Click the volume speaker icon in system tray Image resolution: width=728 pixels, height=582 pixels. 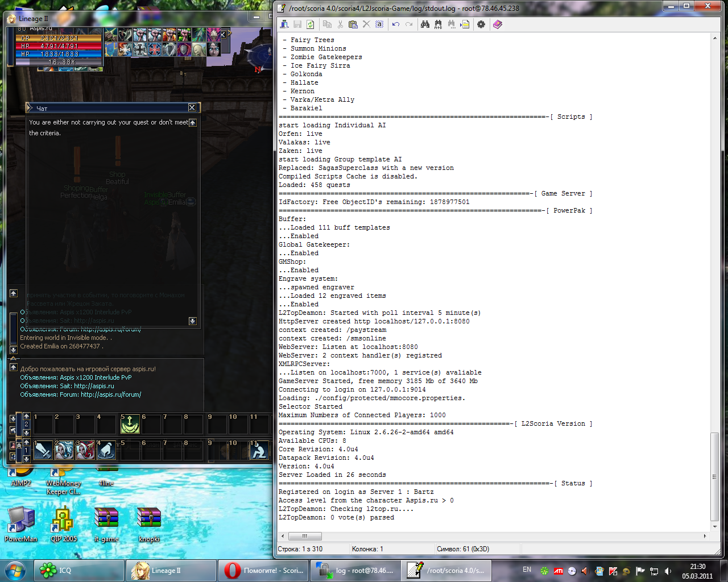pyautogui.click(x=668, y=571)
